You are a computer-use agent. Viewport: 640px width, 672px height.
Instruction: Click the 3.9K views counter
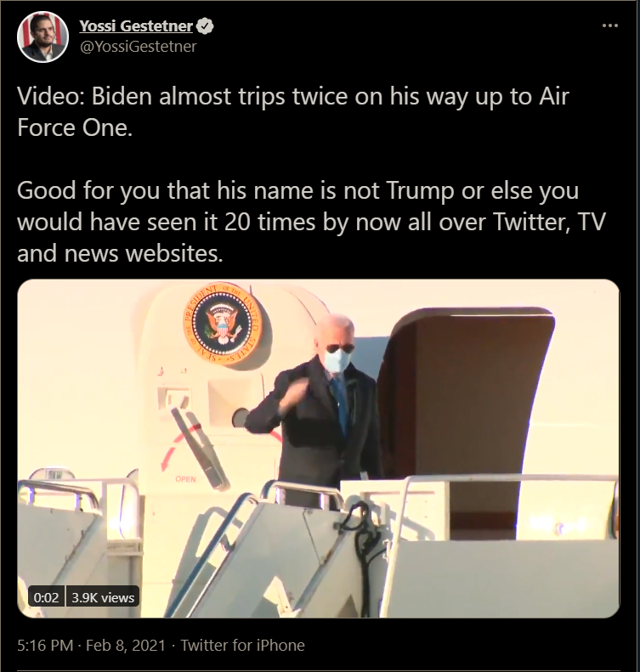[x=103, y=597]
